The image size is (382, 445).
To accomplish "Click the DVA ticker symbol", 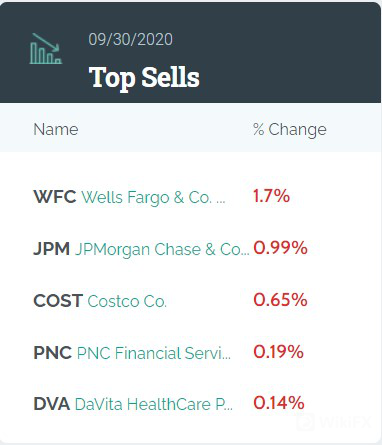I will pyautogui.click(x=52, y=404).
